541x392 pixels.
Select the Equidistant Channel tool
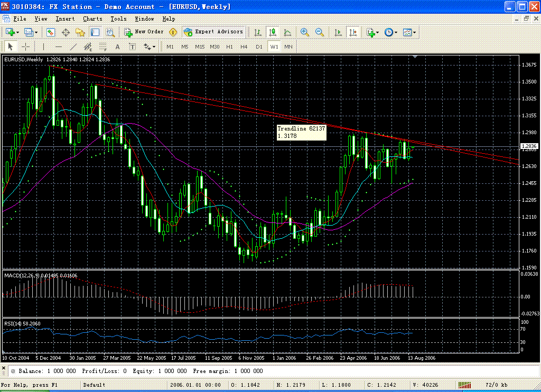(x=88, y=46)
